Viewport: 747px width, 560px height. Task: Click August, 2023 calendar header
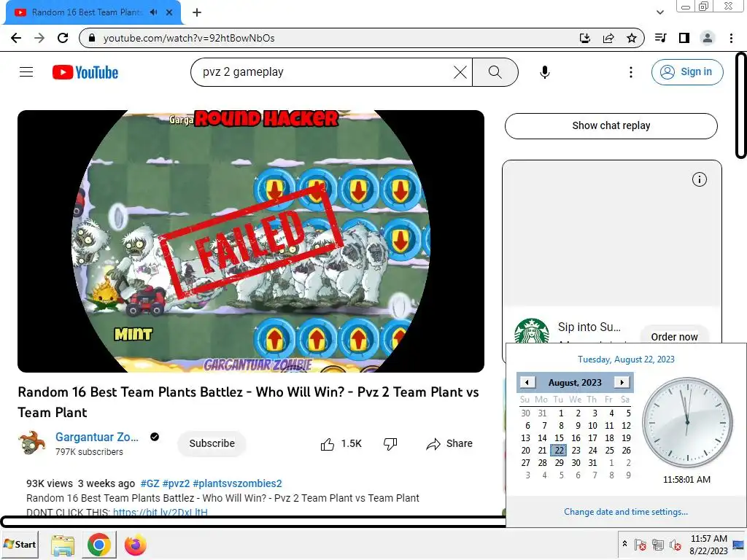coord(575,382)
